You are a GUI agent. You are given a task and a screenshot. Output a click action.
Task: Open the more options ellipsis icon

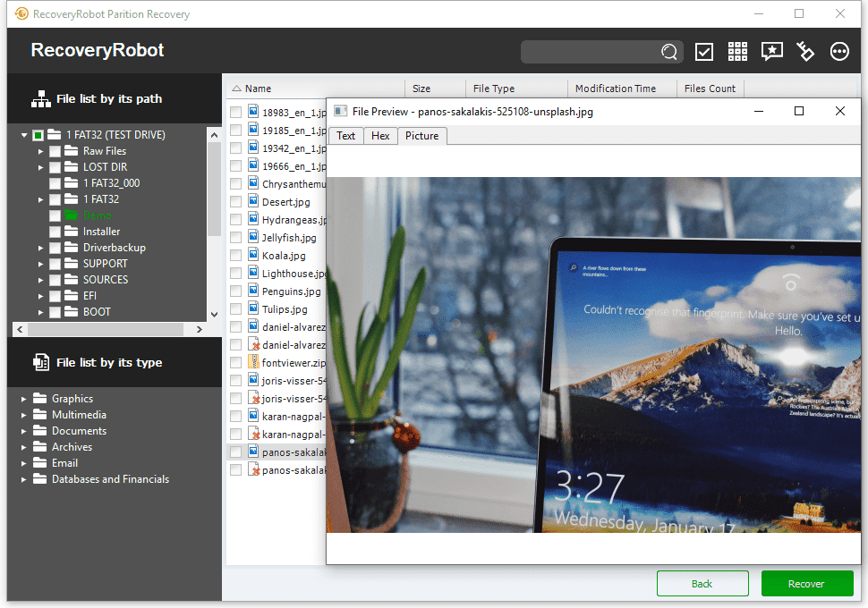coord(839,52)
